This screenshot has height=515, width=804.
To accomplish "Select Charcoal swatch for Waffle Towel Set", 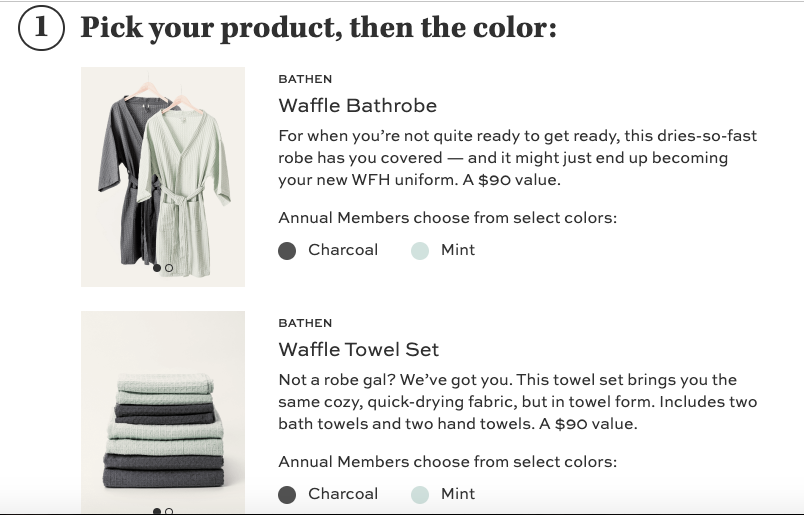I will (287, 495).
